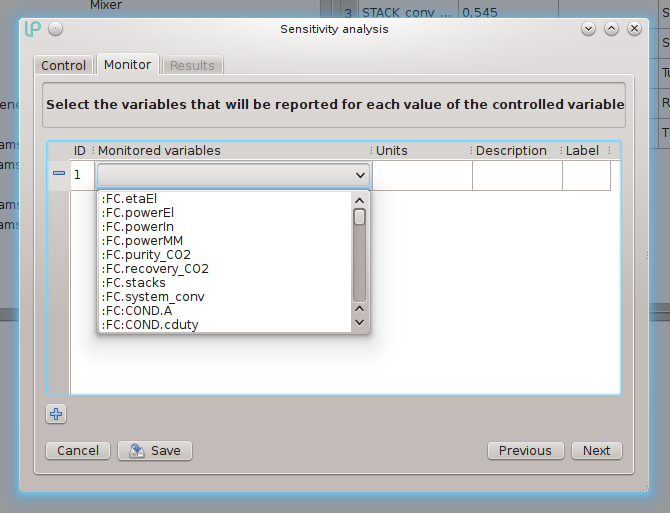Go to the Previous step

(x=525, y=450)
